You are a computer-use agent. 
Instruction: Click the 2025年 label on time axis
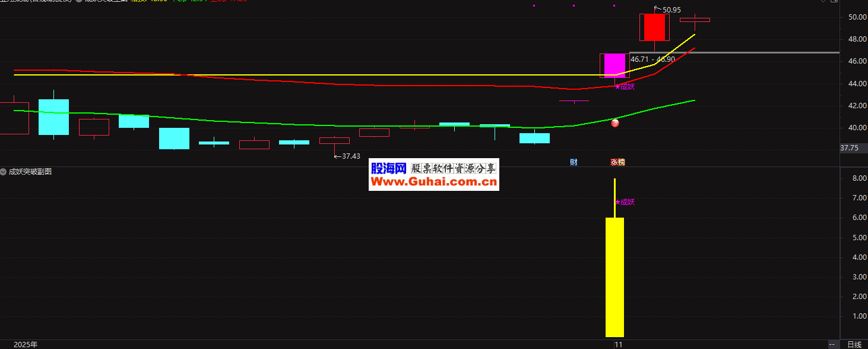point(26,344)
